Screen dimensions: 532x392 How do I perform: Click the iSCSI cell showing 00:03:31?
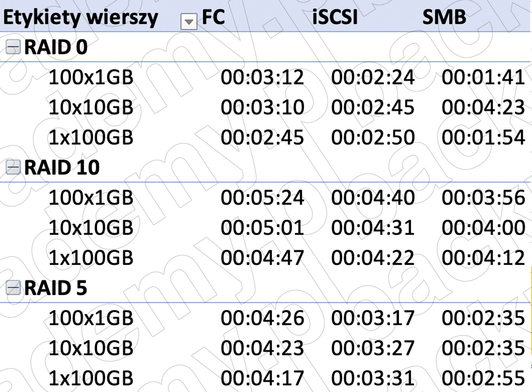[x=373, y=378]
